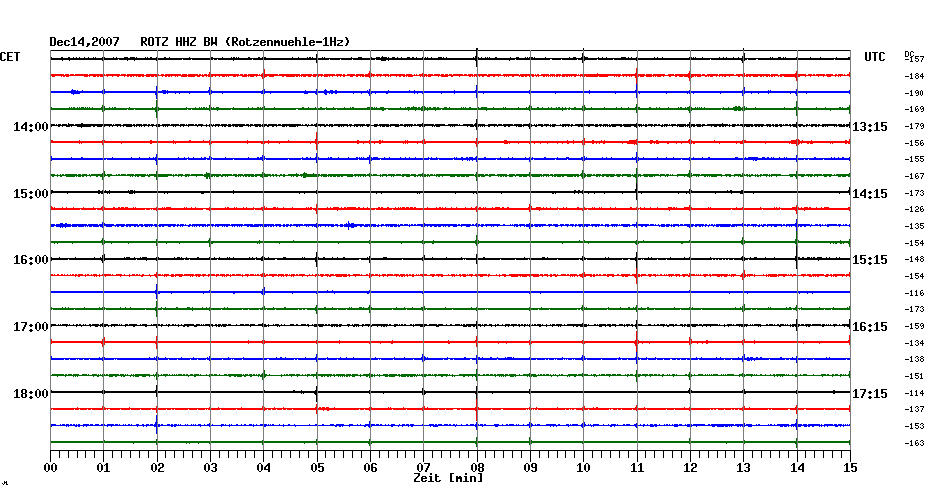Click minute label 12 on the time axis
The height and width of the screenshot is (494, 930).
tap(690, 468)
